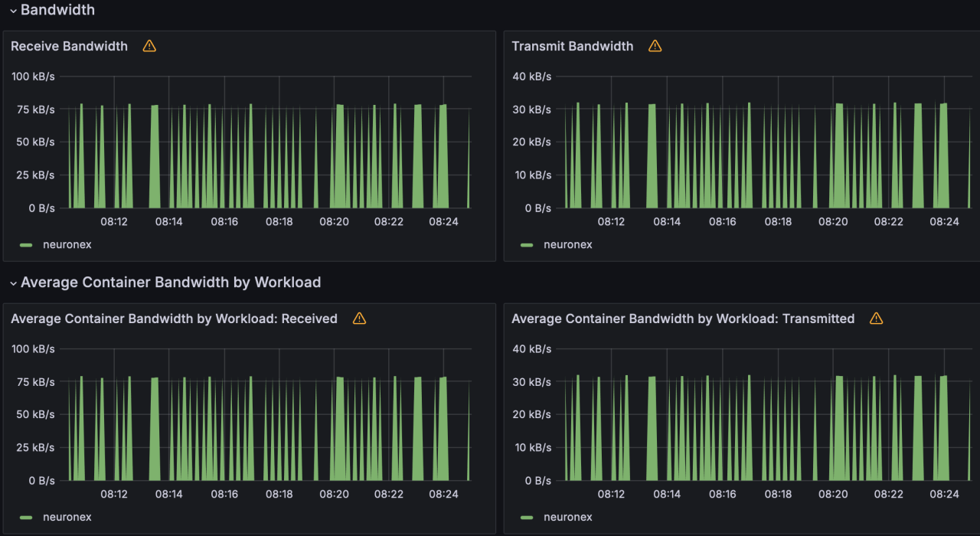Open Average Container Bandwidth by Workload: Received title

[x=174, y=319]
